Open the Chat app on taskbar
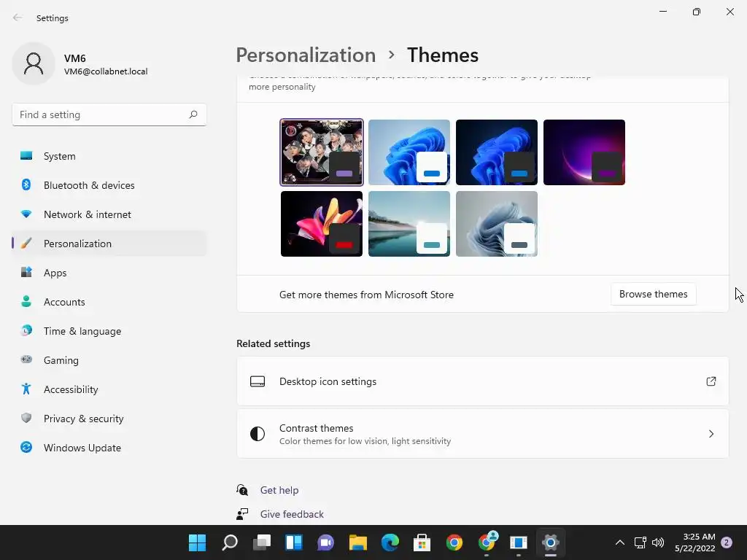This screenshot has height=560, width=747. (x=326, y=542)
